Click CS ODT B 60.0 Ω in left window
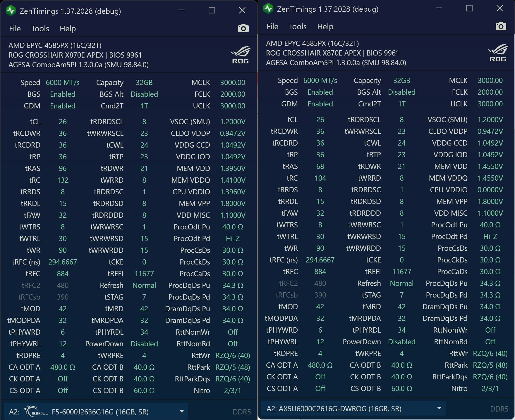 (x=144, y=391)
